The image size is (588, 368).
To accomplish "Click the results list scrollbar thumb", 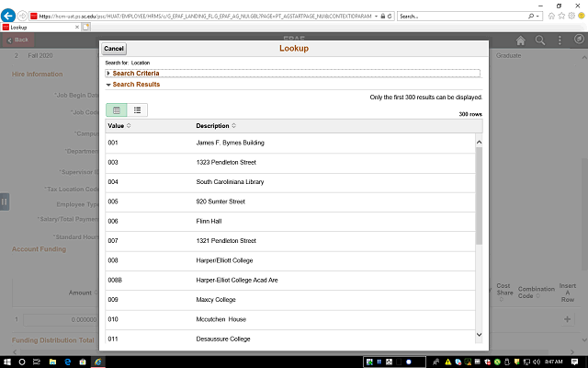I will click(x=479, y=196).
